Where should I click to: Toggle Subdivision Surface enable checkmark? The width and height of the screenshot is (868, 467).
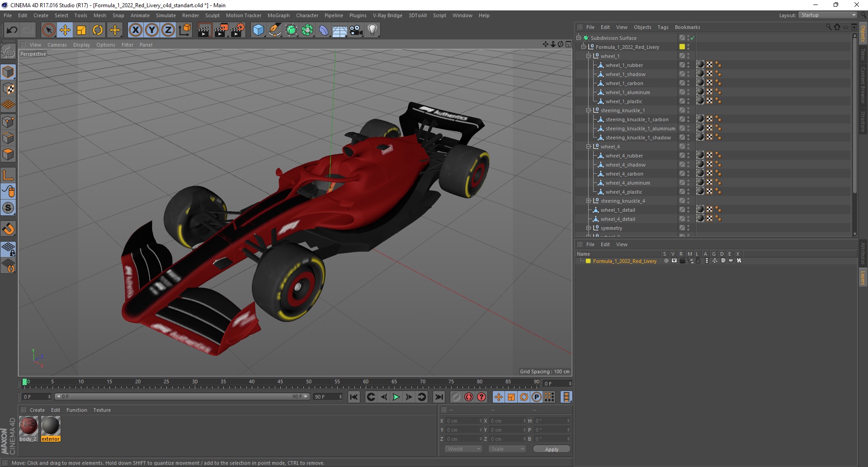pos(693,38)
